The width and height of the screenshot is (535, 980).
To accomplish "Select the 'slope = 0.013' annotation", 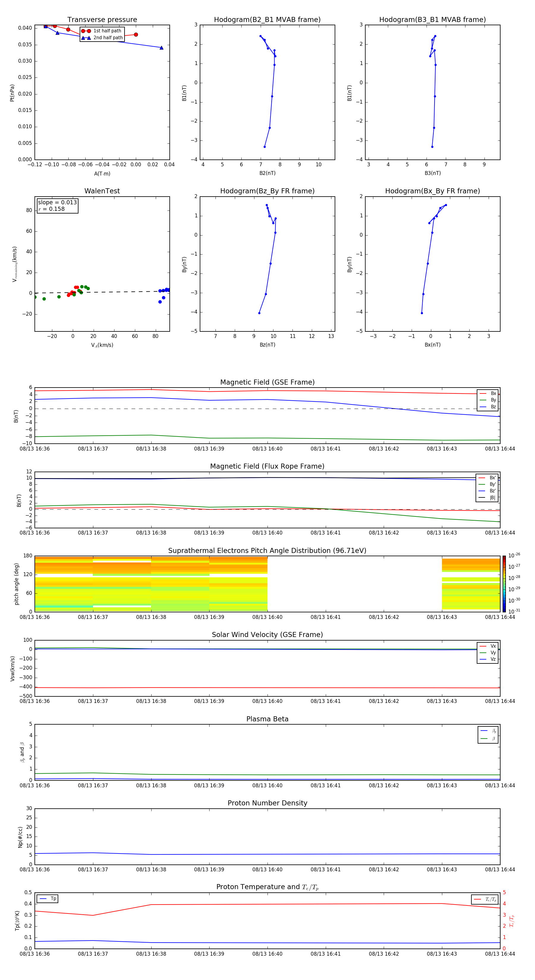I will [57, 203].
